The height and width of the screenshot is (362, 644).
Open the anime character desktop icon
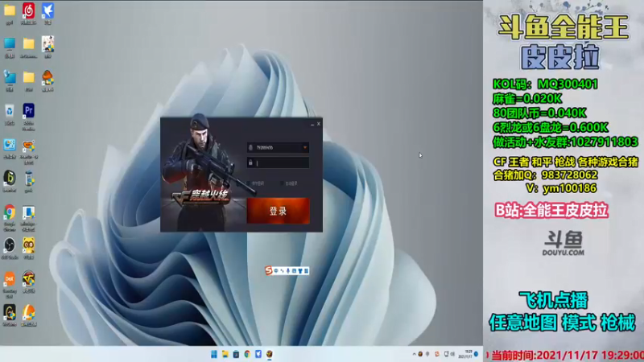pos(47,44)
